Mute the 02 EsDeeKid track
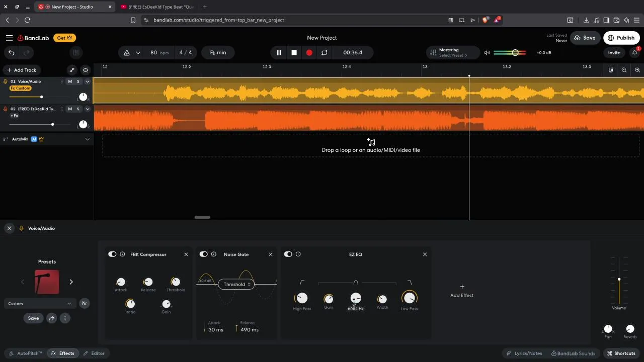 point(70,109)
